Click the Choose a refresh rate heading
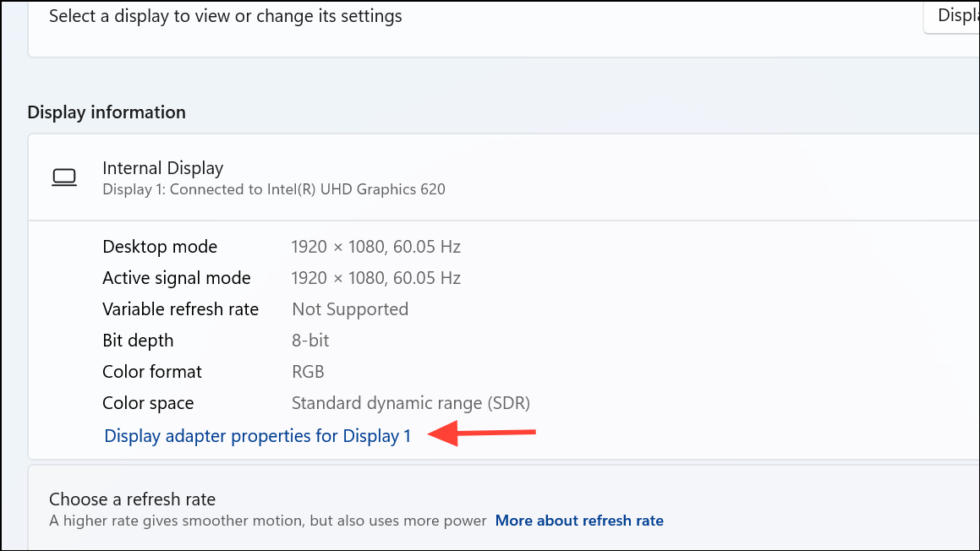Viewport: 980px width, 551px height. click(132, 499)
